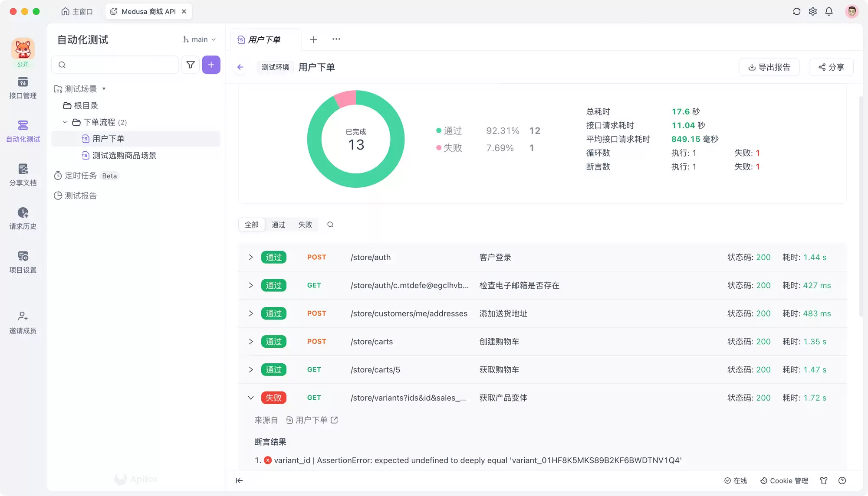The height and width of the screenshot is (496, 868).
Task: Click the fox project avatar
Action: [23, 49]
